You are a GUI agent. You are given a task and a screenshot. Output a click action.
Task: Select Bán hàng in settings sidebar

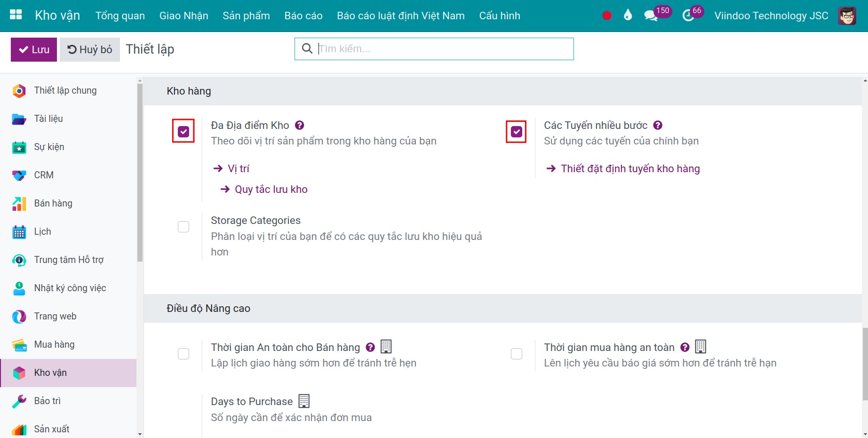[68, 203]
